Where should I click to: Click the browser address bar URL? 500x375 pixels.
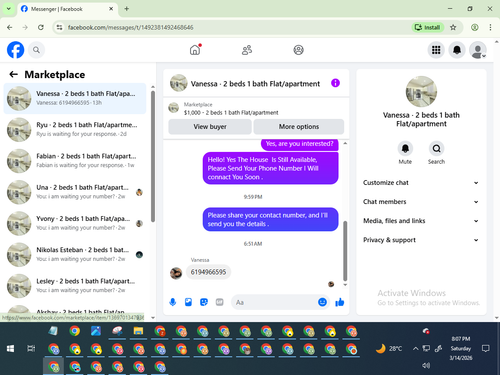tap(131, 27)
